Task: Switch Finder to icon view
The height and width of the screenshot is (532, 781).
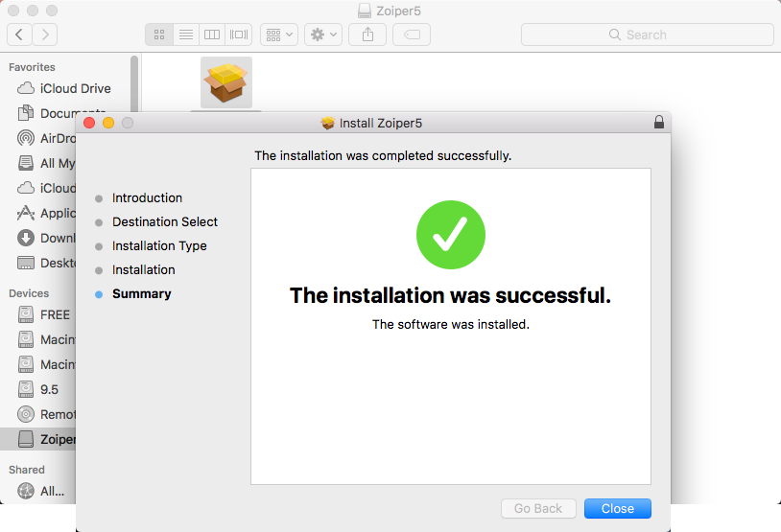Action: (159, 35)
